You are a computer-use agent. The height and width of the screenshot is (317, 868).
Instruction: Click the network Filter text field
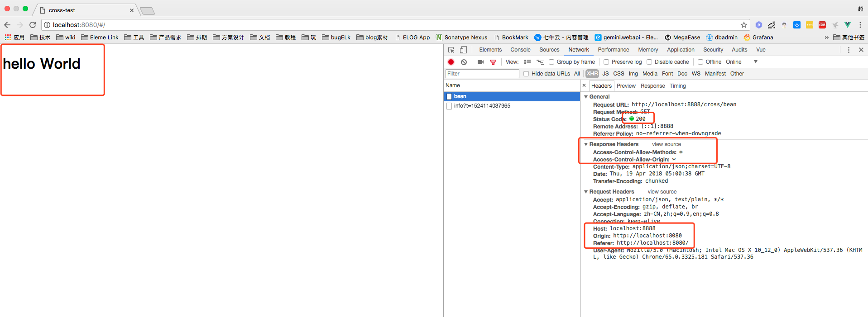point(482,74)
